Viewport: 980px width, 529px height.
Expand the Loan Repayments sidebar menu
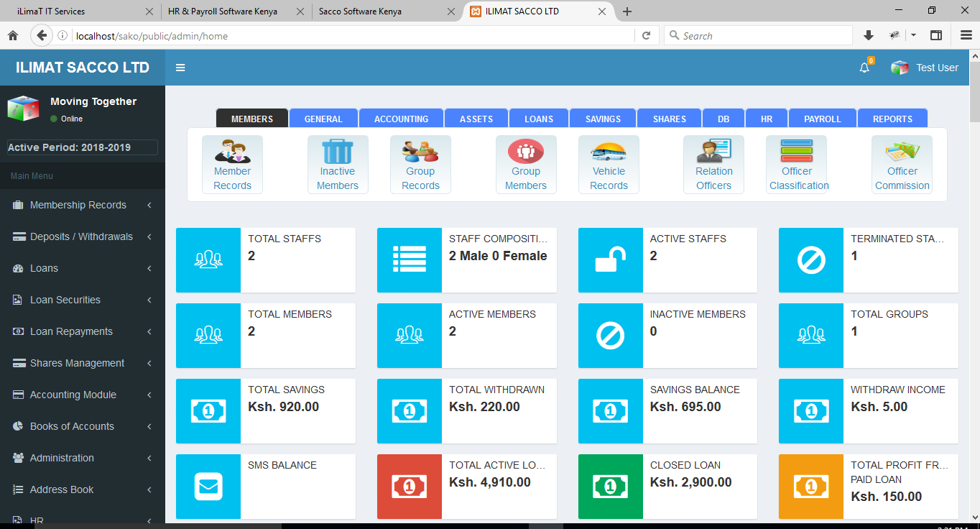(x=71, y=331)
